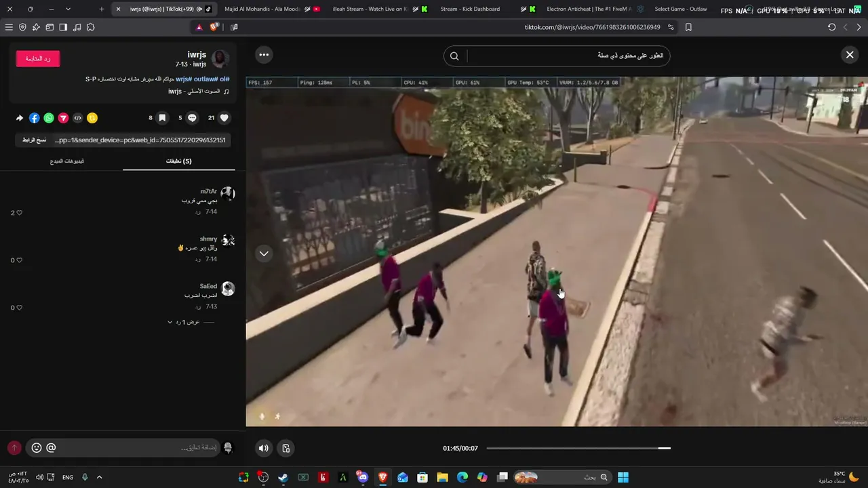
Task: Insert a mention with the @ icon
Action: tap(51, 448)
